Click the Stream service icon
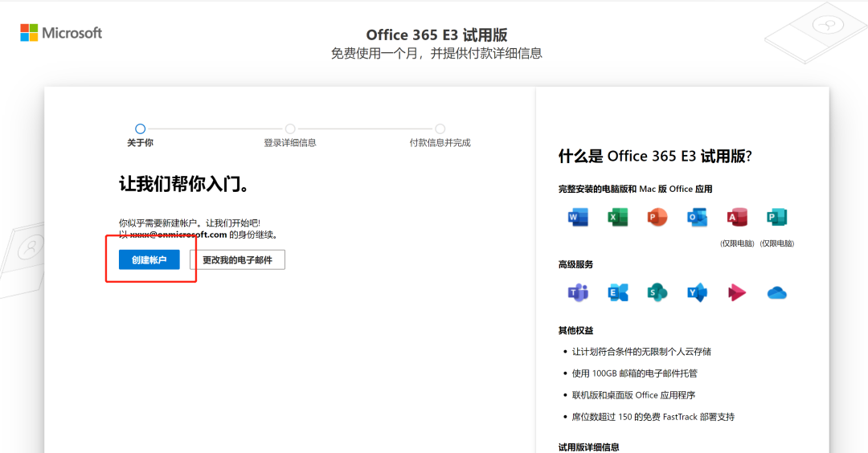Screen dimensions: 868x453 [x=737, y=292]
